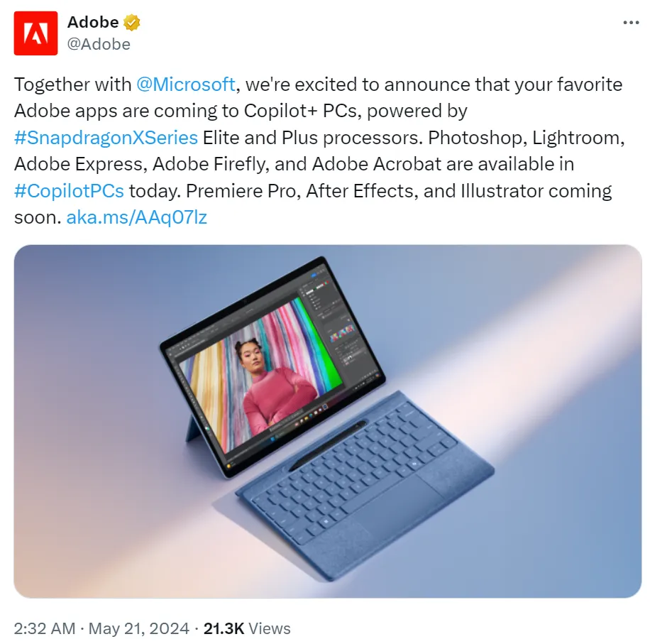Follow the @Microsoft mention link
Screen dimensions: 650x644
click(186, 84)
